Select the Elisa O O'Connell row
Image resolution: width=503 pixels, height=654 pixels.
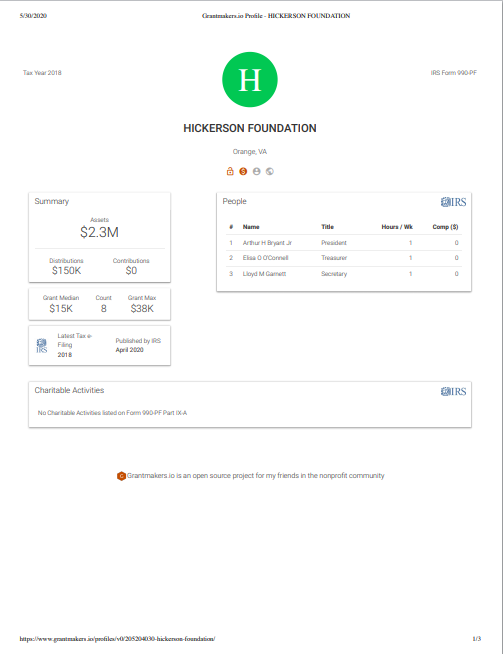tap(344, 258)
